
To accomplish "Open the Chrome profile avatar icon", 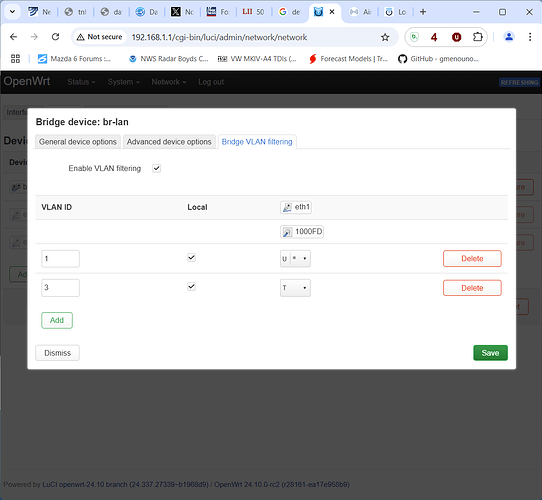I will (509, 37).
